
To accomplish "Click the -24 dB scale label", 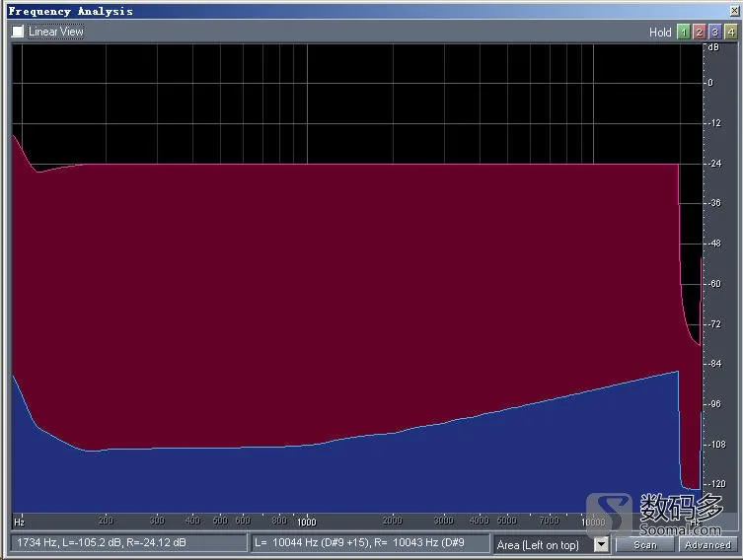I will click(x=714, y=164).
